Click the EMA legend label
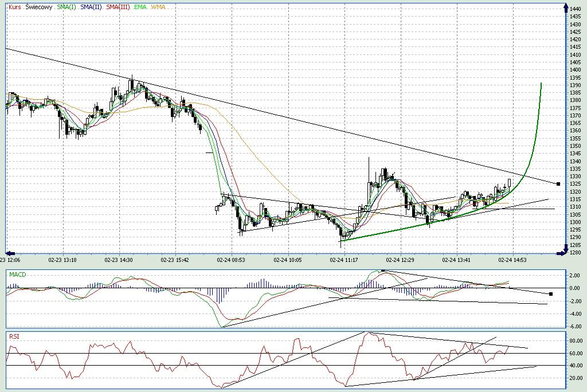Image resolution: width=587 pixels, height=392 pixels. [140, 7]
